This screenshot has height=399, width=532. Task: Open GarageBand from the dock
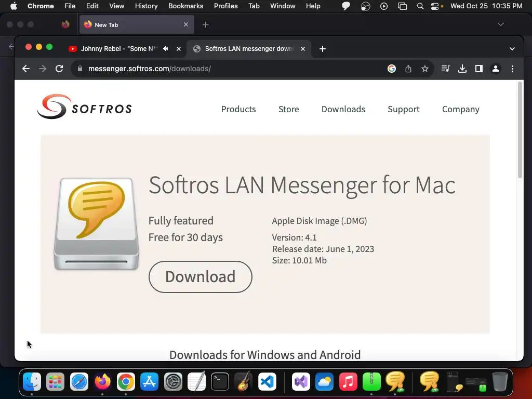(x=243, y=382)
